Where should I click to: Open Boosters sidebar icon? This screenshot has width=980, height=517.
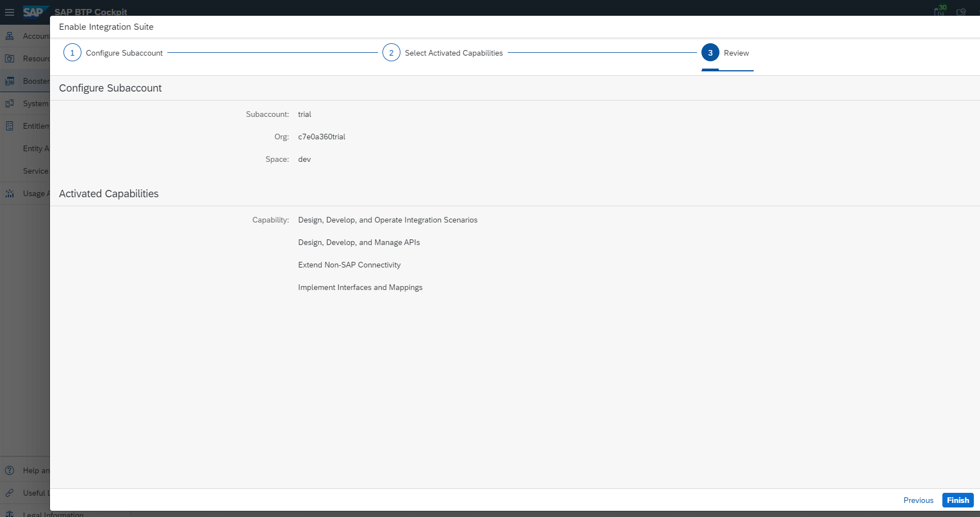pyautogui.click(x=10, y=81)
